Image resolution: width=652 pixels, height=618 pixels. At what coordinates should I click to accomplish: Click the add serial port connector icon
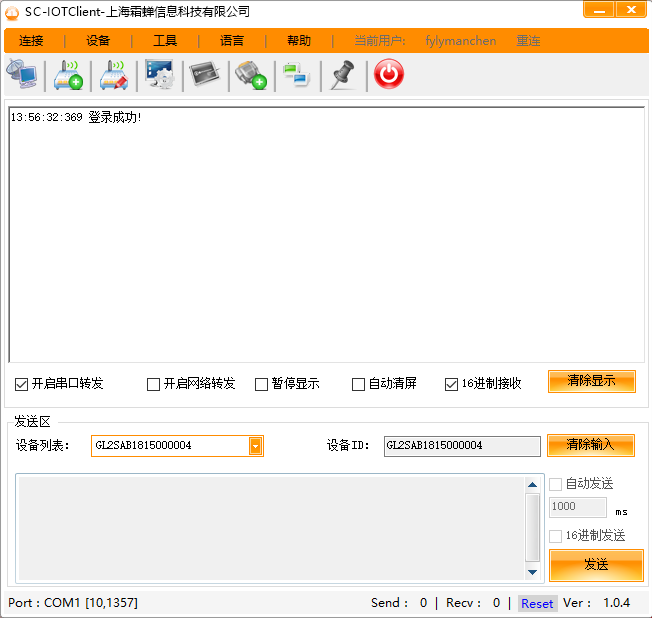251,75
